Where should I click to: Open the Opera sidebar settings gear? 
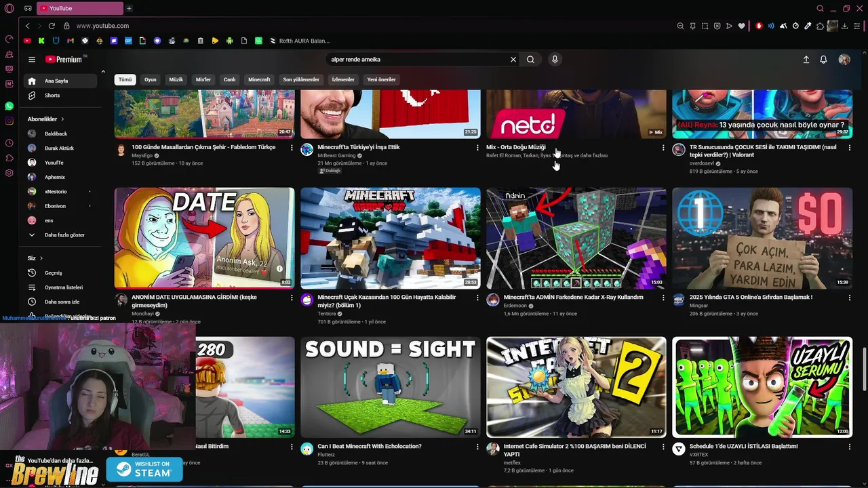9,173
